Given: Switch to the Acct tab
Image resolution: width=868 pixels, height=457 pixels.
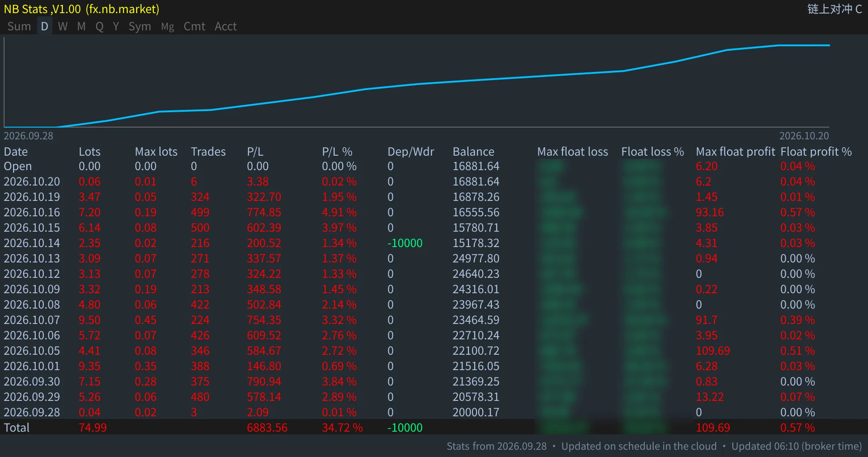Looking at the screenshot, I should pos(226,26).
